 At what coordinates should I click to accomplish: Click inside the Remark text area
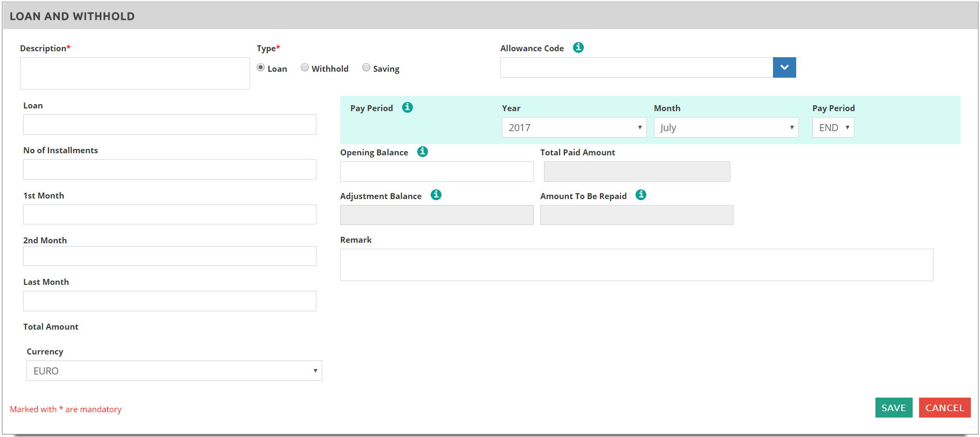pos(636,265)
